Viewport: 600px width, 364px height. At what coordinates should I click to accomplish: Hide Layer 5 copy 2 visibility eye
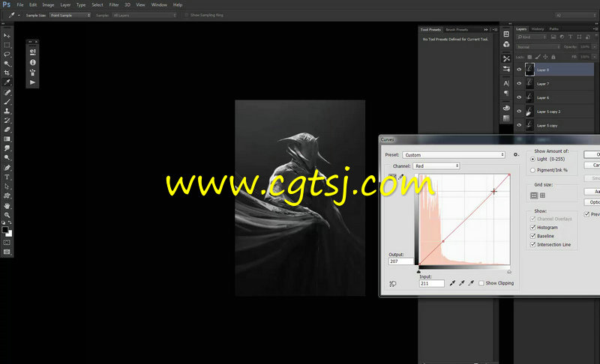tap(519, 111)
